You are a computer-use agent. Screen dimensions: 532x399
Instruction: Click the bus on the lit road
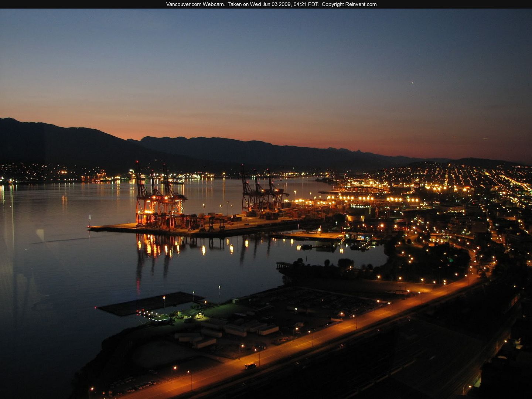[250, 366]
